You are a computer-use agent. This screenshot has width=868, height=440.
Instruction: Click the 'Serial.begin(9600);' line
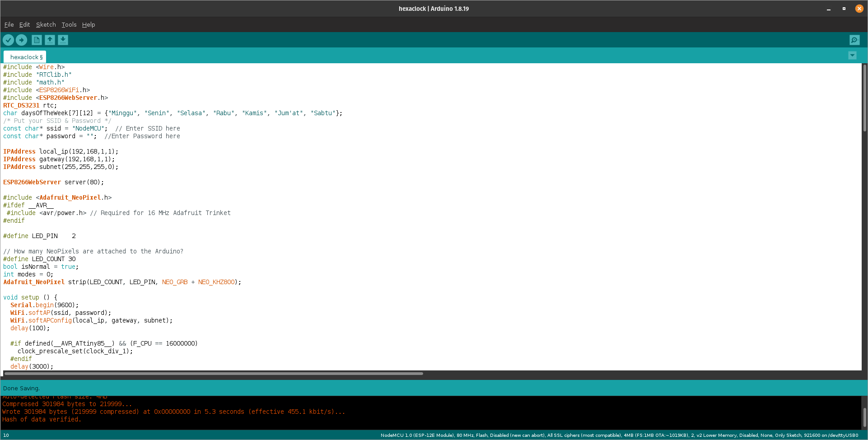(x=45, y=305)
